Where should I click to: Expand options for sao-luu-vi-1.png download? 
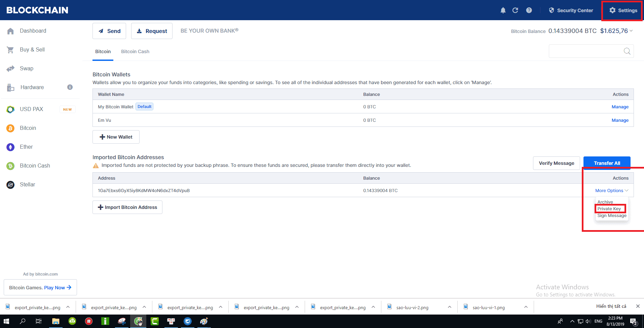pyautogui.click(x=526, y=307)
